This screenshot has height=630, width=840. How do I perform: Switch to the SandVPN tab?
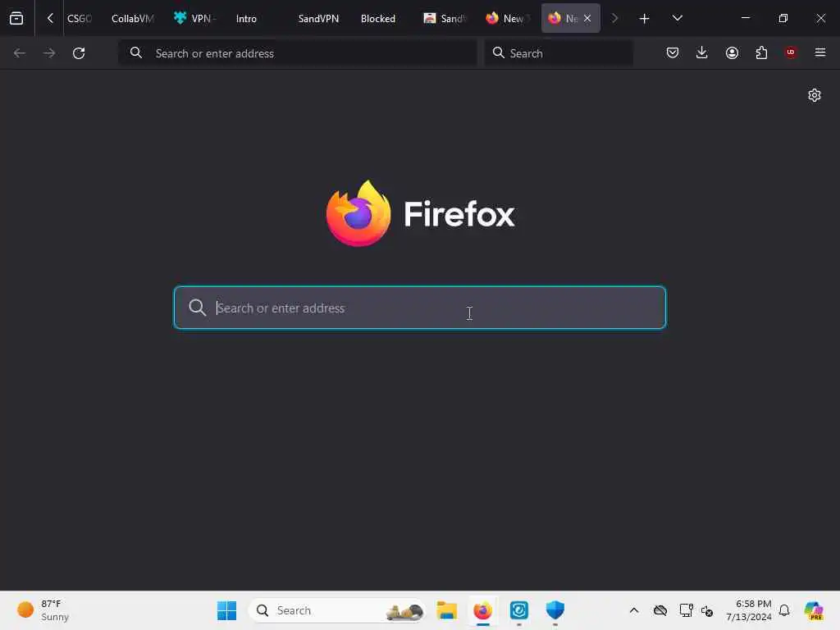tap(318, 18)
